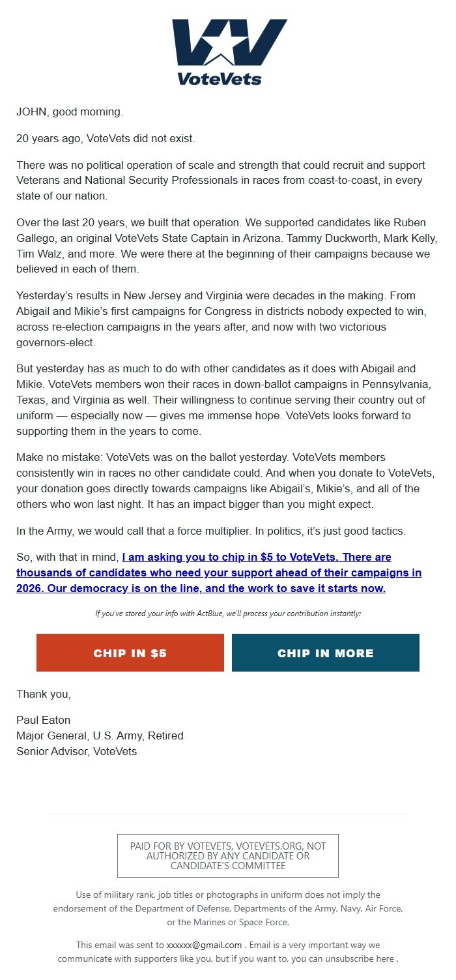Select the underlined democracy fundraising appeal text
The height and width of the screenshot is (980, 456).
(225, 572)
